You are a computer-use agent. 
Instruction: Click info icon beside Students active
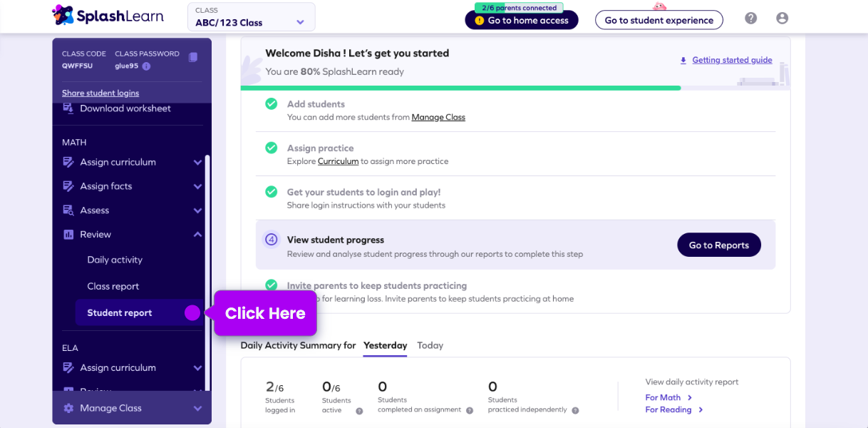point(359,411)
